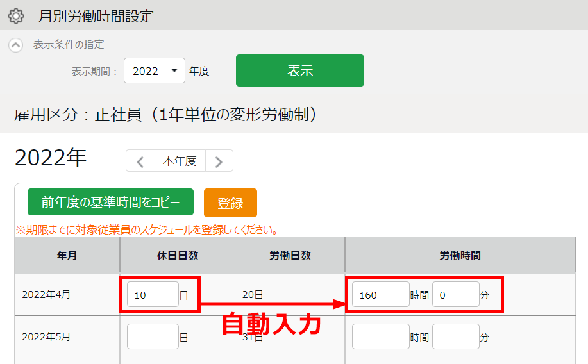The width and height of the screenshot is (588, 364).
Task: Click the 2022年4月 row label
Action: point(46,295)
